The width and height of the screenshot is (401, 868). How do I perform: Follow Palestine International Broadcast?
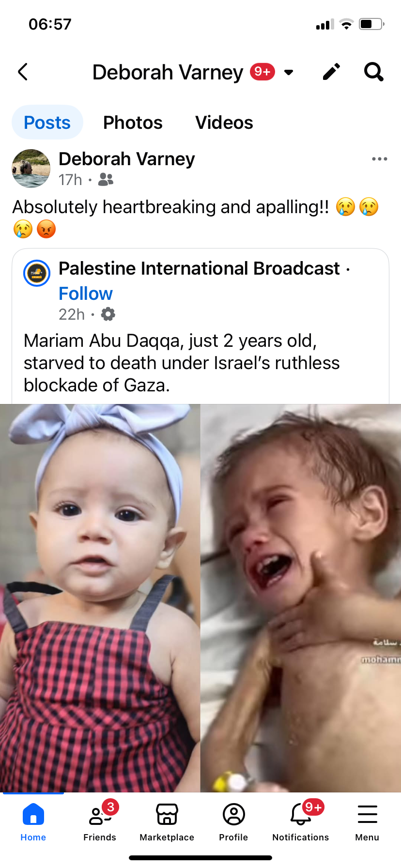(86, 294)
